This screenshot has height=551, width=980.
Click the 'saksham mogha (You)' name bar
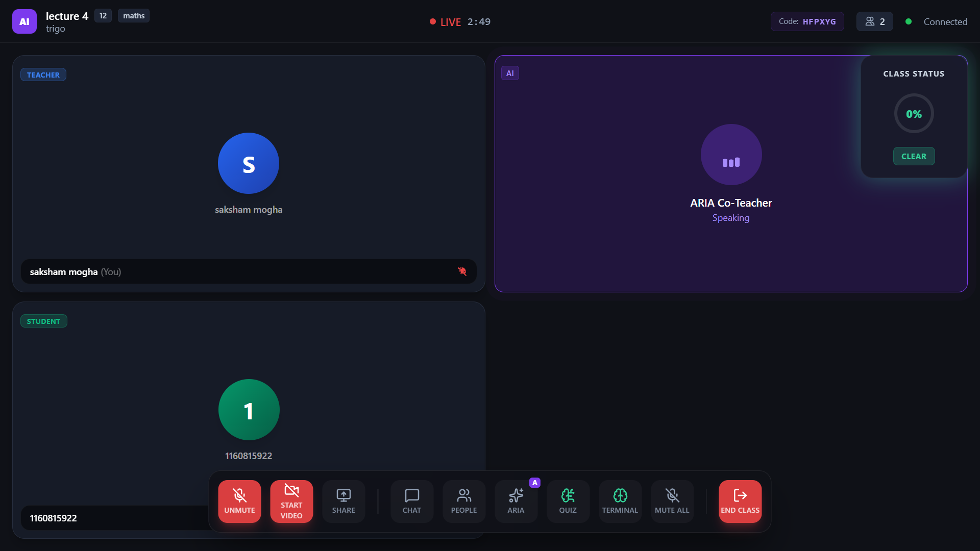[x=249, y=271]
